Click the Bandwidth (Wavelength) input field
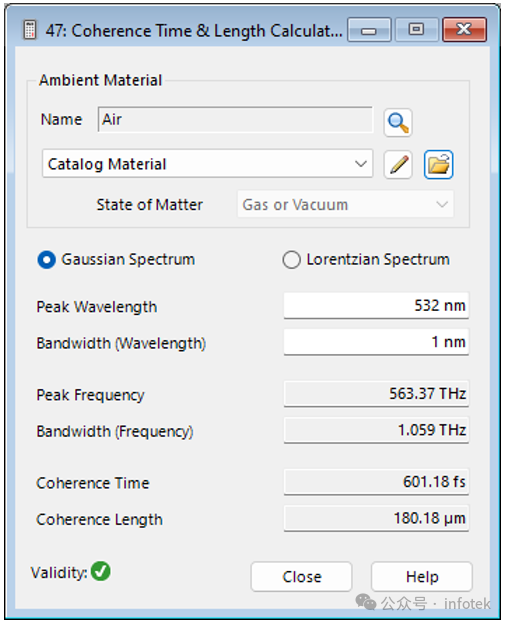Screen dimensions: 506x624 tap(376, 342)
